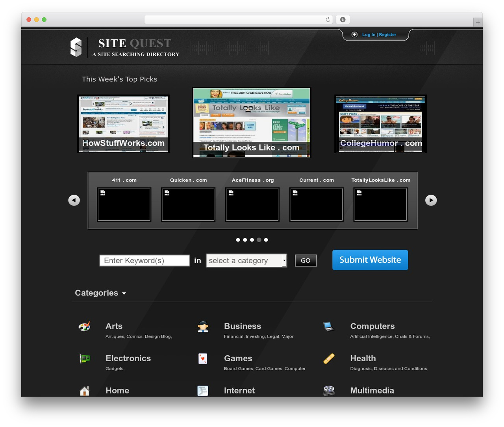This screenshot has width=504, height=427.
Task: Click the Electronics circuit board icon
Action: pyautogui.click(x=84, y=358)
